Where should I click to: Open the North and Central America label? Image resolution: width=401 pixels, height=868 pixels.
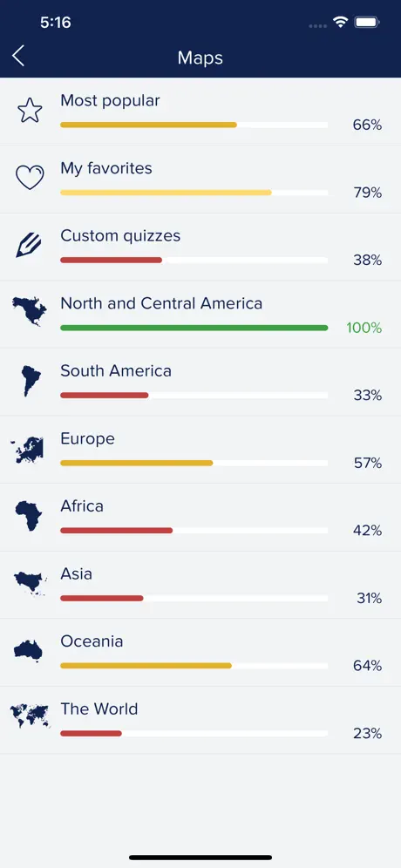pyautogui.click(x=161, y=303)
